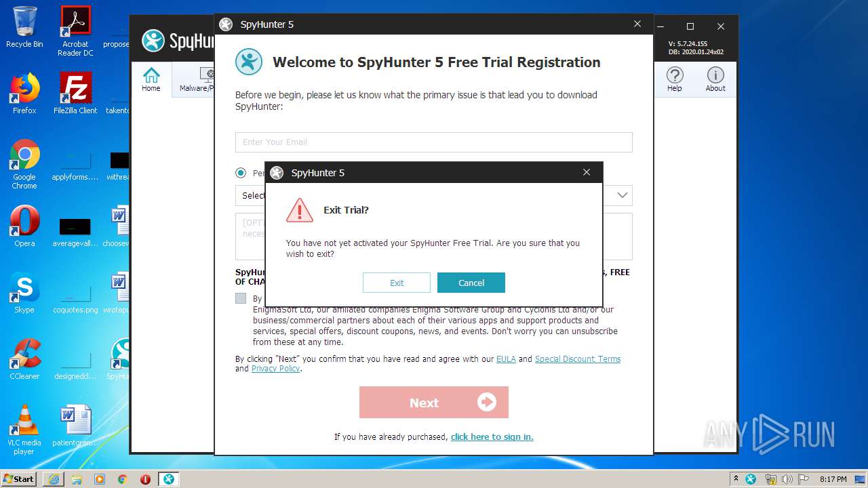
Task: Show hidden system tray icons
Action: 736,479
